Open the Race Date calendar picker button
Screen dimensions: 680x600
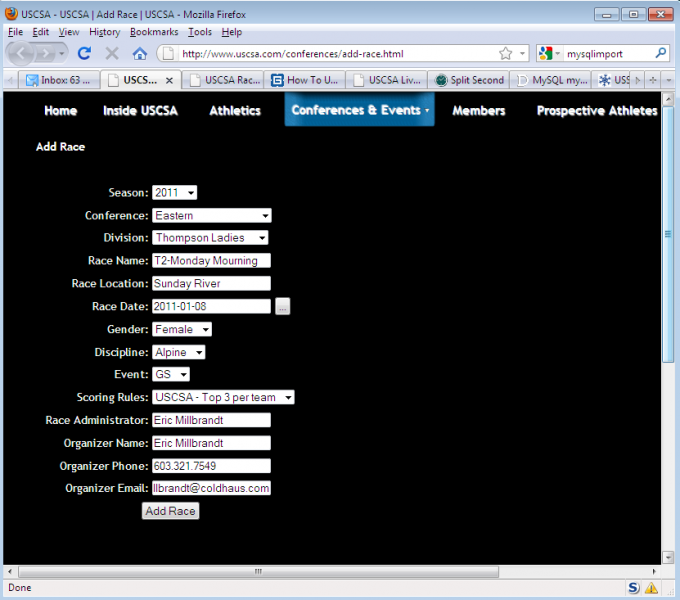point(282,307)
